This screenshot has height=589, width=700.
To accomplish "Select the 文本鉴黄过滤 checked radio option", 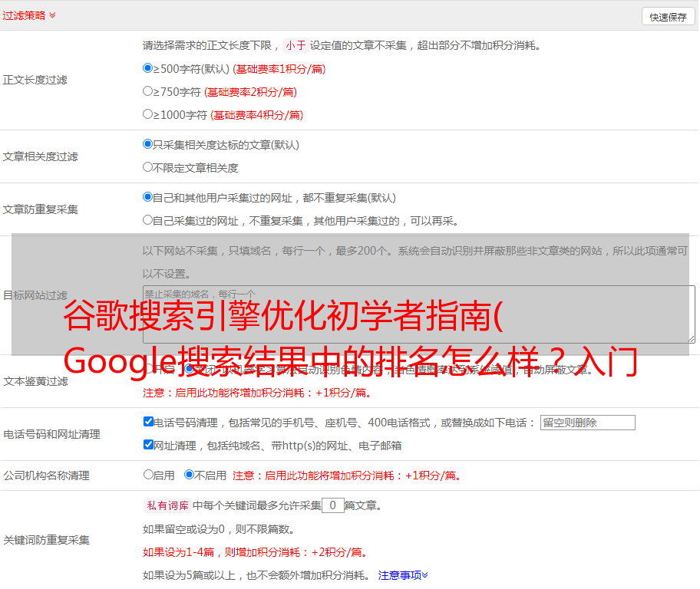I will click(190, 369).
